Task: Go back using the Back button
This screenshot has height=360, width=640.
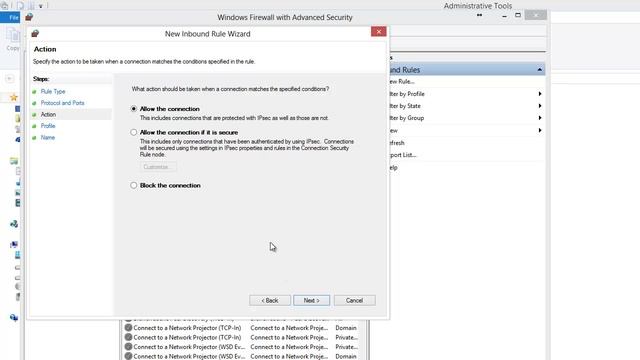Action: point(270,300)
